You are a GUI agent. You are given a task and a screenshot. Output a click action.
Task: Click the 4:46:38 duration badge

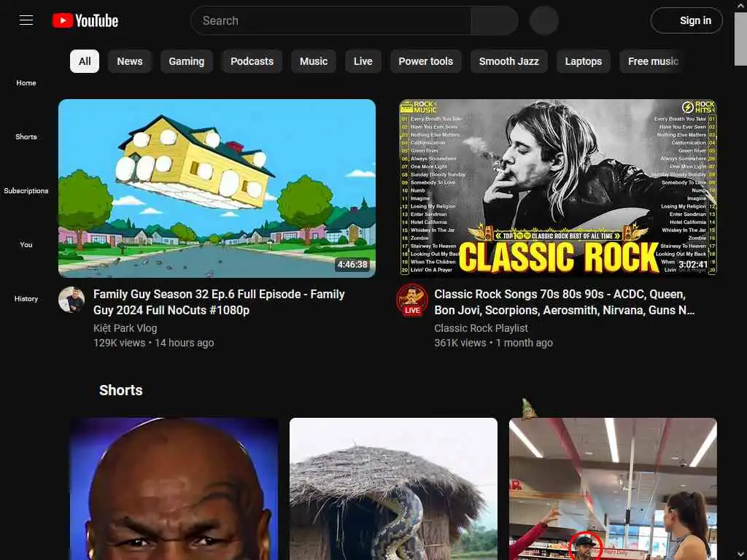352,264
